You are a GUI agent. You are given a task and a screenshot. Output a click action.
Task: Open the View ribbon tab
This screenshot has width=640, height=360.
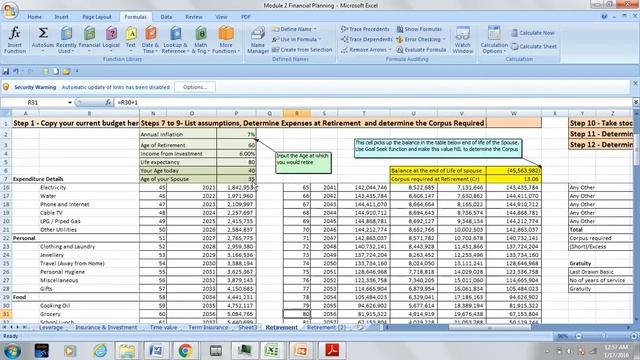tap(221, 17)
